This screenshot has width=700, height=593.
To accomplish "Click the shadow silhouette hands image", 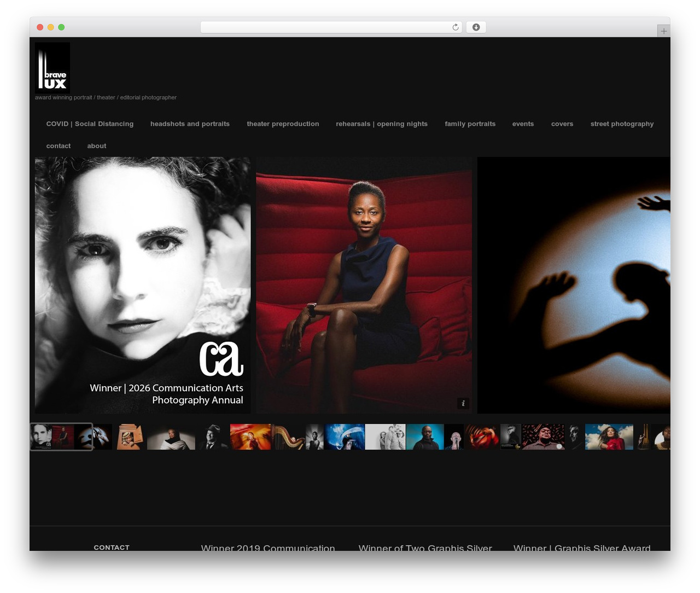I will click(574, 285).
